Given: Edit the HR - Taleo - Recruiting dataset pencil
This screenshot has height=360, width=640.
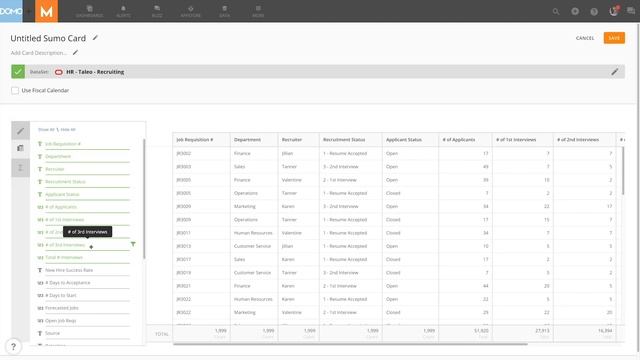Looking at the screenshot, I should pyautogui.click(x=615, y=72).
